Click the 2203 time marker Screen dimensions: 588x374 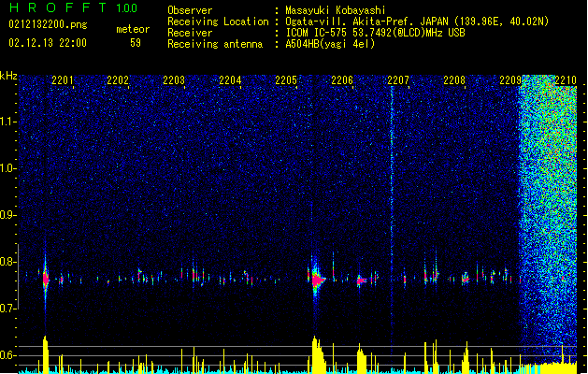pyautogui.click(x=174, y=80)
